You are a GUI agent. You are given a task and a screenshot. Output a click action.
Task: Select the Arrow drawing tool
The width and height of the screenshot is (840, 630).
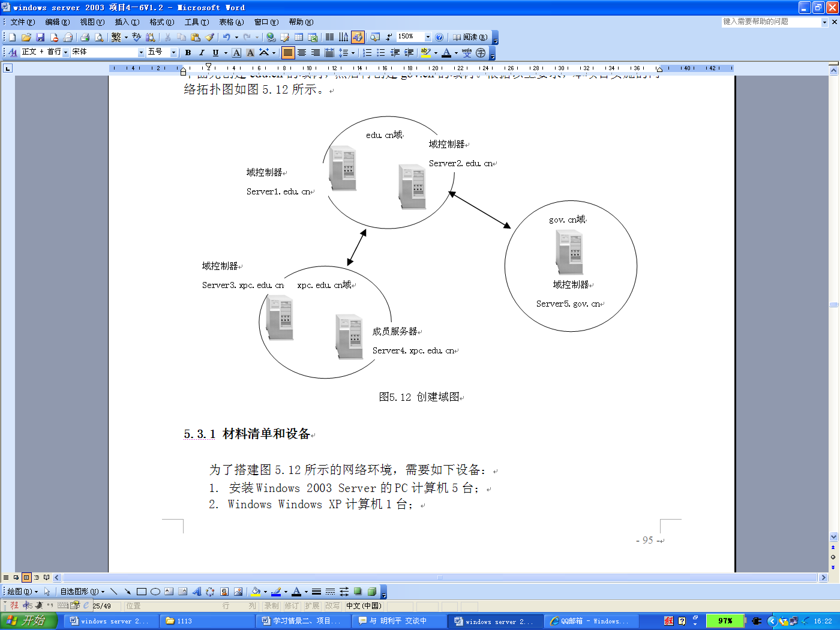[x=128, y=592]
